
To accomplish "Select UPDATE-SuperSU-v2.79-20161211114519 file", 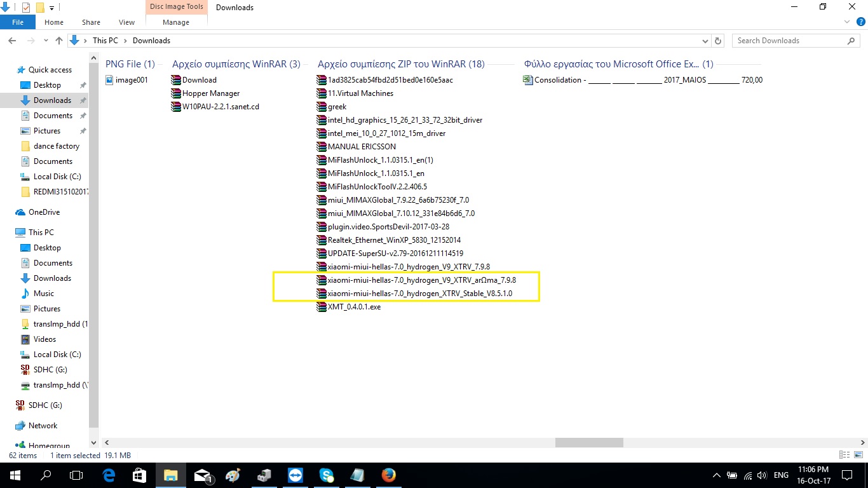I will pos(390,254).
